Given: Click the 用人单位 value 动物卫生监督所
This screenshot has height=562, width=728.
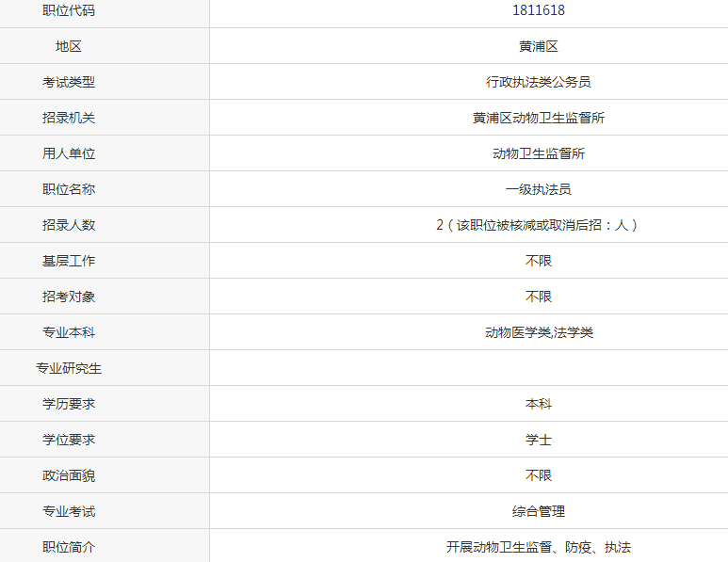Looking at the screenshot, I should [539, 153].
